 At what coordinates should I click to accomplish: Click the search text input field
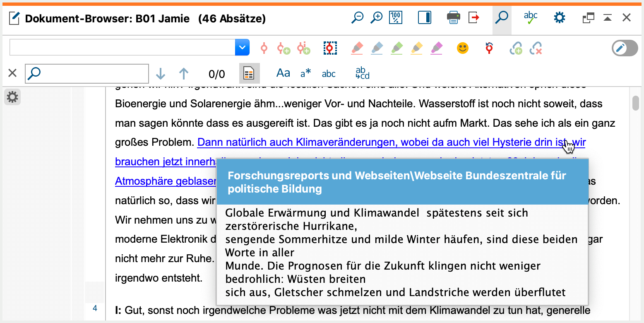click(x=87, y=74)
